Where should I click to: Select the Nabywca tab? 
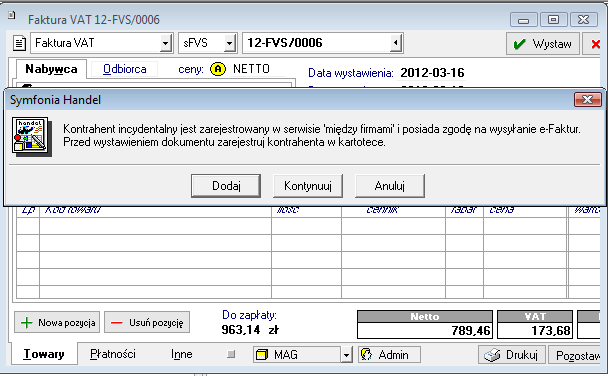tap(51, 69)
